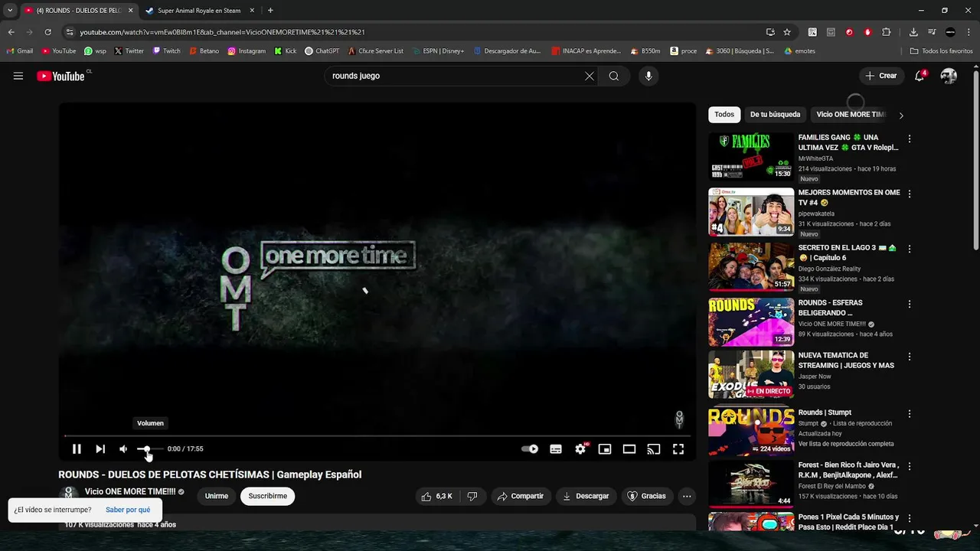Open channel 'Vicio ONE MORE TIME!!!'
This screenshot has height=551, width=980.
130,492
